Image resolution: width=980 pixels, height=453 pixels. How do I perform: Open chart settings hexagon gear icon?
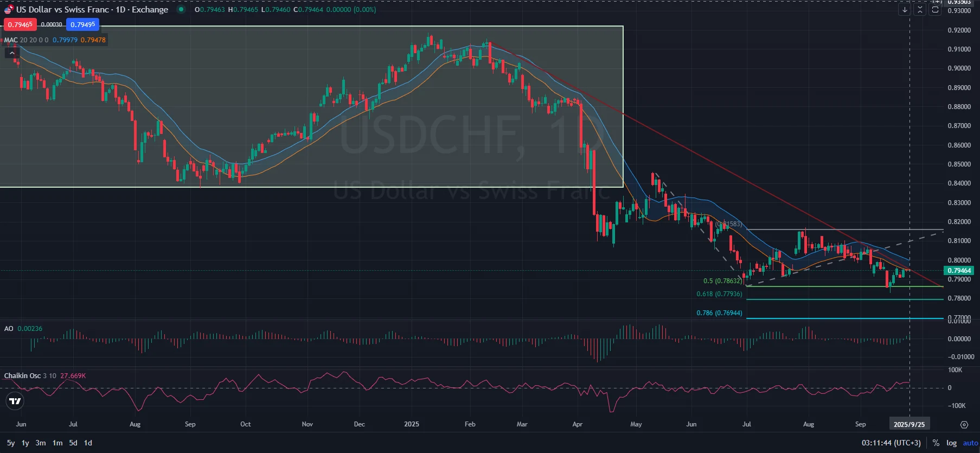point(964,424)
